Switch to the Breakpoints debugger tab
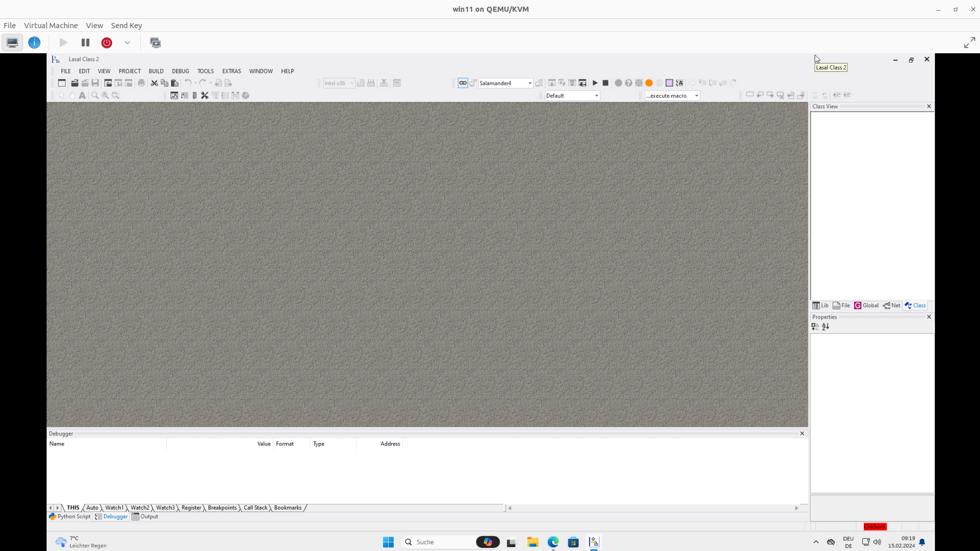The image size is (980, 551). pyautogui.click(x=222, y=507)
